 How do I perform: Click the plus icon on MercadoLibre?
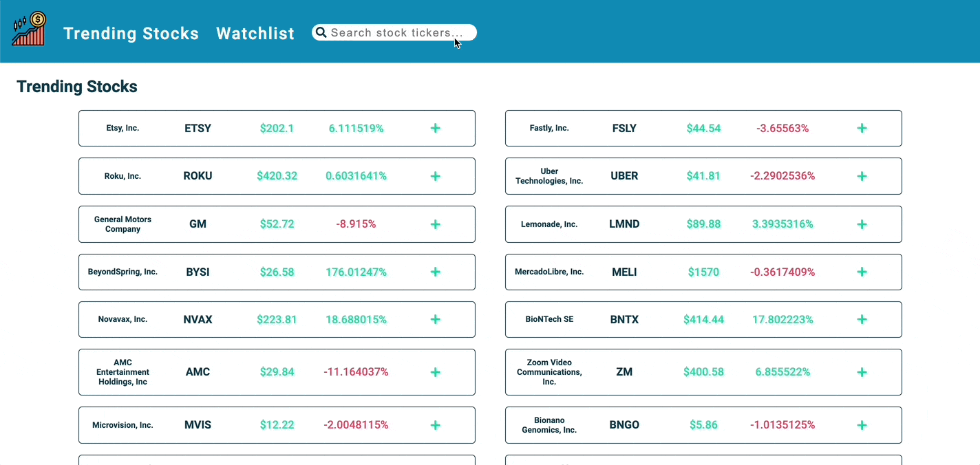(862, 272)
